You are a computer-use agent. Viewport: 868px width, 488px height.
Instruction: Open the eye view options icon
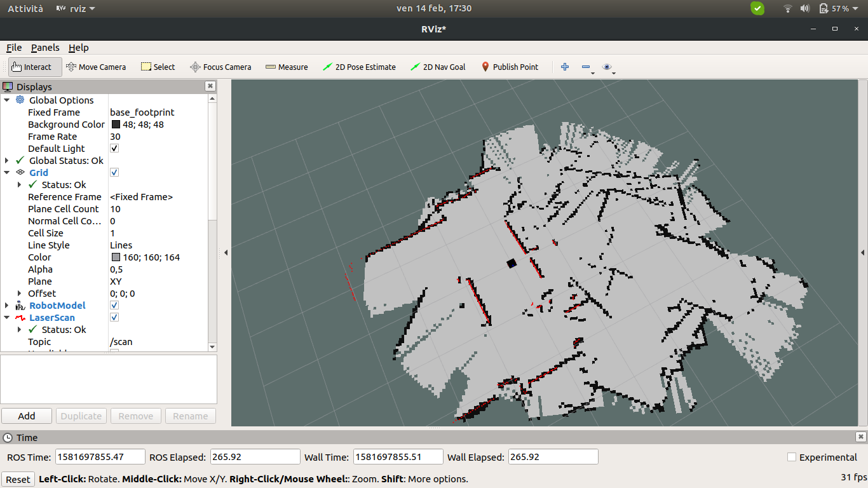(607, 67)
